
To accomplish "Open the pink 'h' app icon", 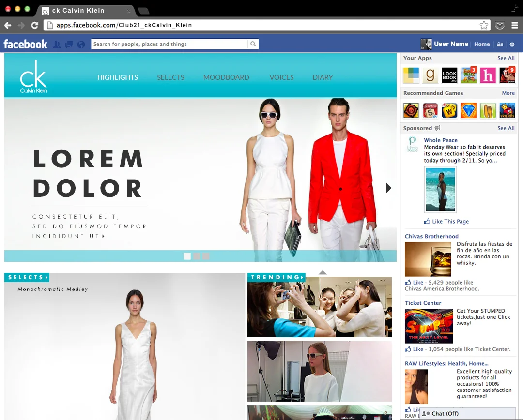I will coord(488,75).
